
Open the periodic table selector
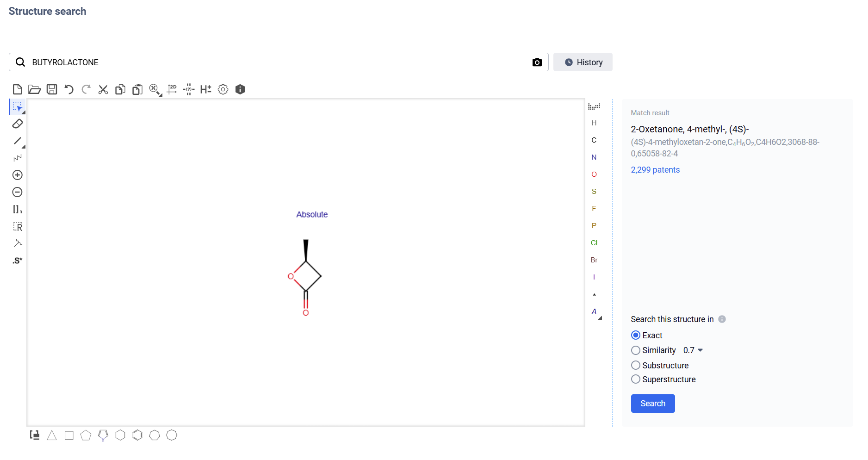point(594,106)
